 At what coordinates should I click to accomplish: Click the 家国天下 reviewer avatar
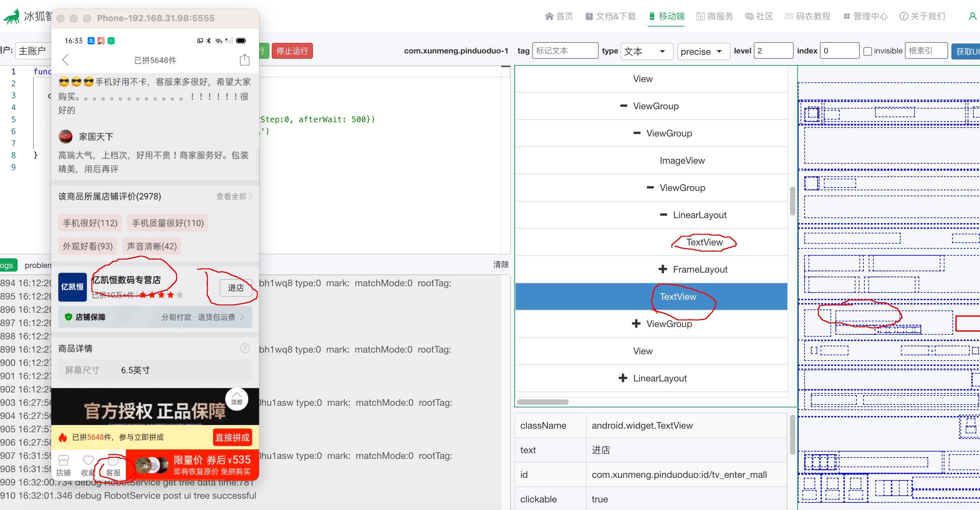[x=65, y=136]
